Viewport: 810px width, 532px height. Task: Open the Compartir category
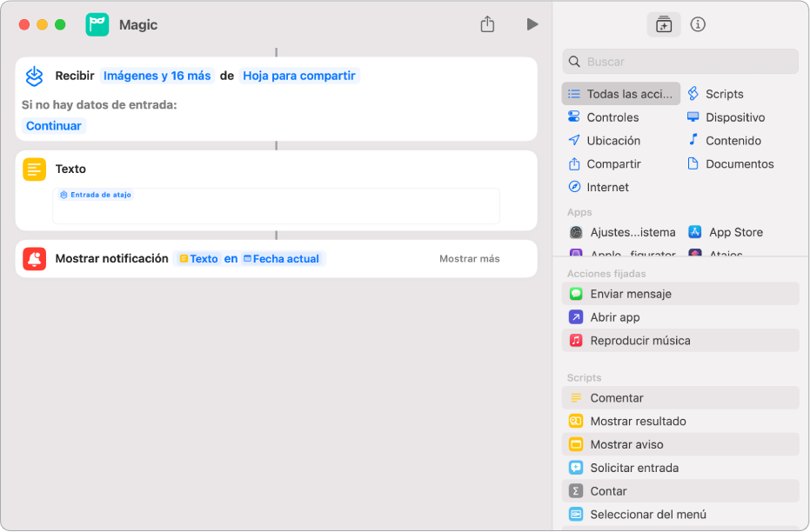pos(604,163)
